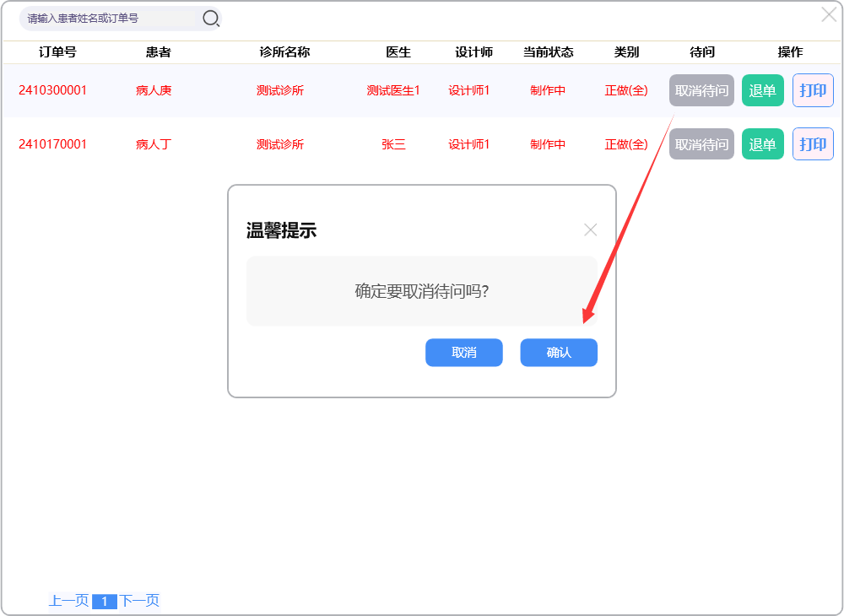Select order number 2410300001 cell
This screenshot has height=616, width=844.
[x=52, y=90]
